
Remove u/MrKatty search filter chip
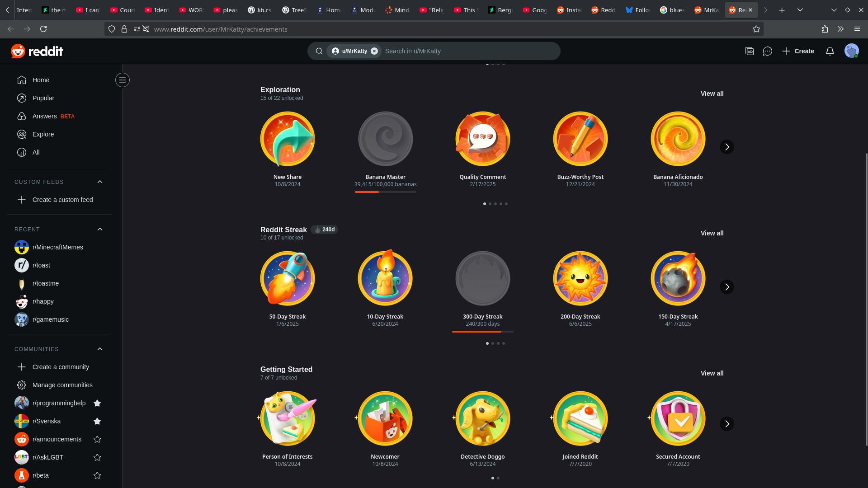tap(374, 51)
